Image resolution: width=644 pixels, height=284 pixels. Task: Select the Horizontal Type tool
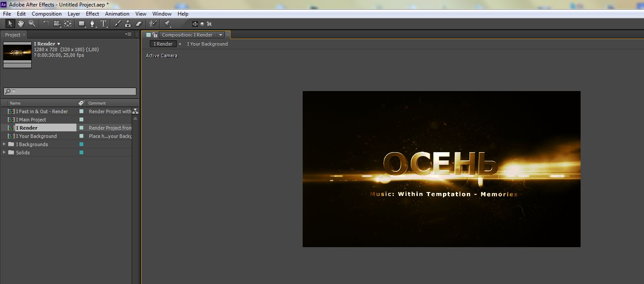click(x=103, y=24)
